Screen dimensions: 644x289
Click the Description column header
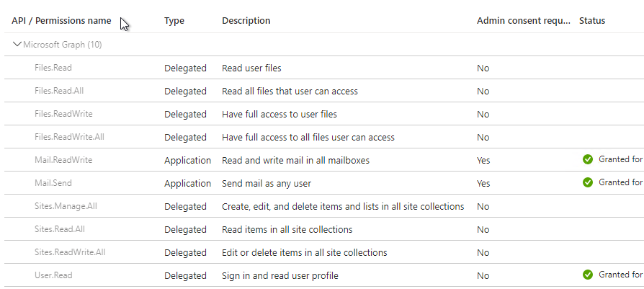246,21
